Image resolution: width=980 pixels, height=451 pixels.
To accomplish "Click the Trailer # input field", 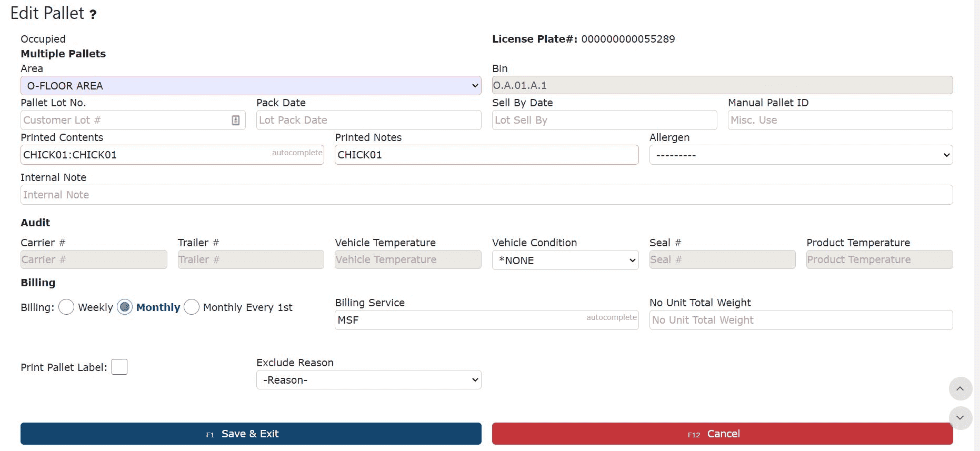I will click(251, 259).
